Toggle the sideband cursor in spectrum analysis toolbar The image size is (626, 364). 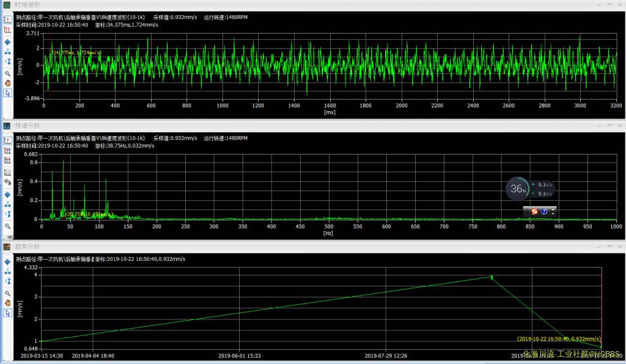[7, 161]
